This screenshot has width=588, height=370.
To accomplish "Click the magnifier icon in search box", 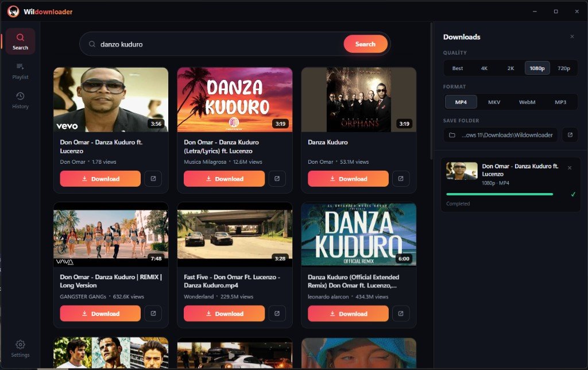I will click(x=92, y=44).
